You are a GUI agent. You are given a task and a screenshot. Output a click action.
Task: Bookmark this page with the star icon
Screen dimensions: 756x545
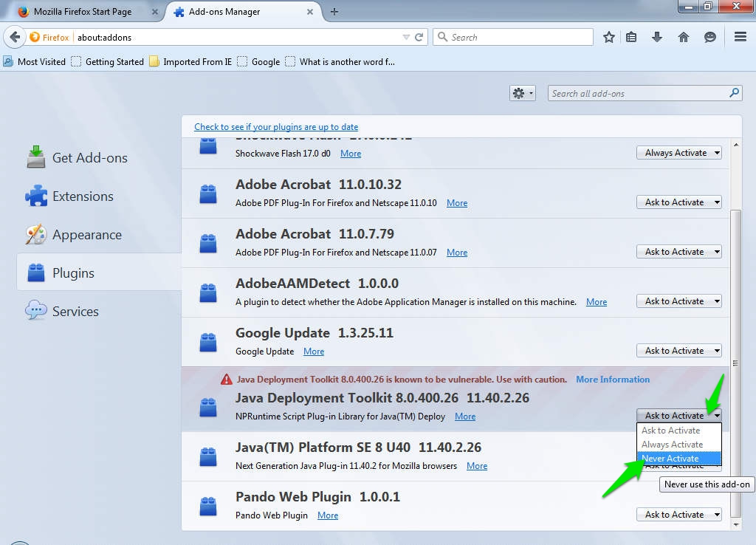click(x=609, y=37)
